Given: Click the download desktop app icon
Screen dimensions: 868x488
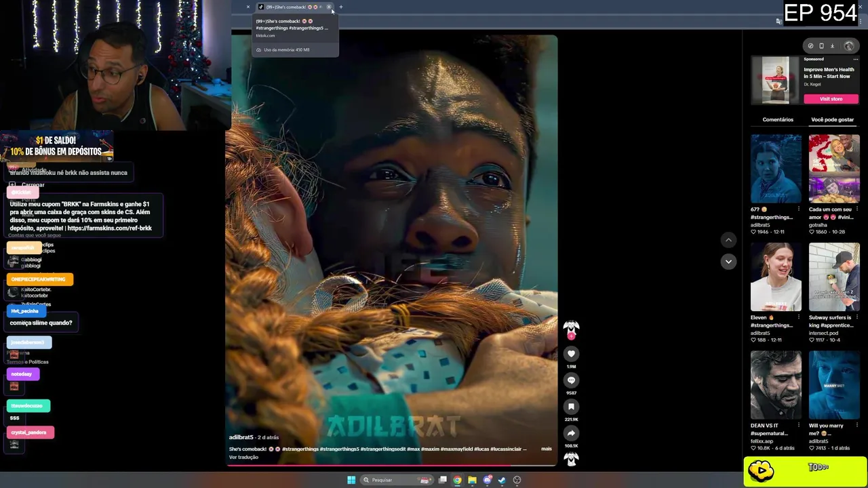Looking at the screenshot, I should (832, 46).
